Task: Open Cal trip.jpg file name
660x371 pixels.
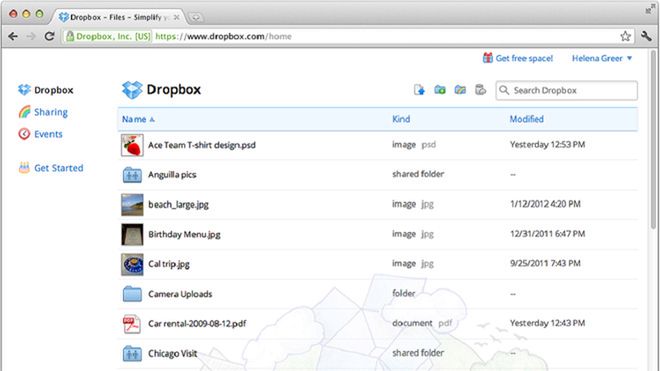Action: (169, 264)
